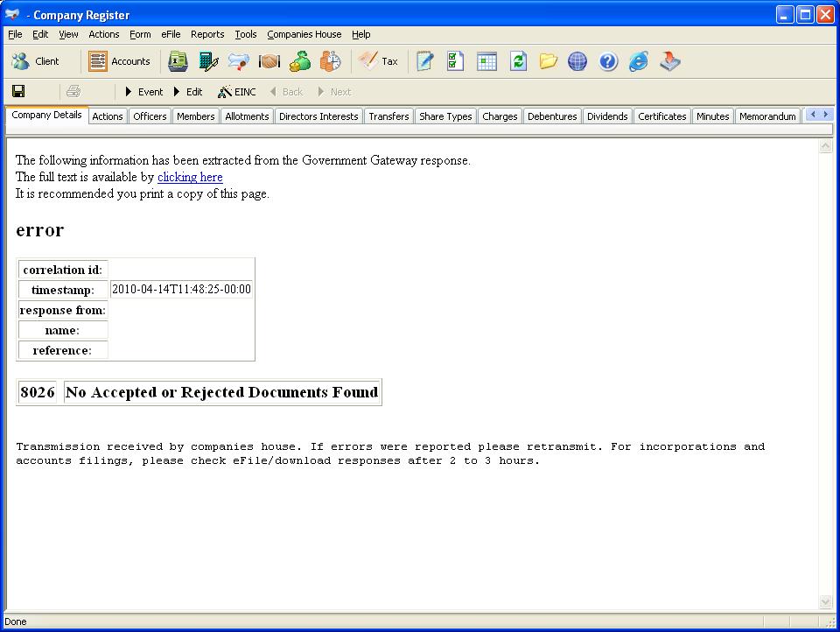Click 'No Accepted or Rejected Documents Found' text

(x=221, y=392)
